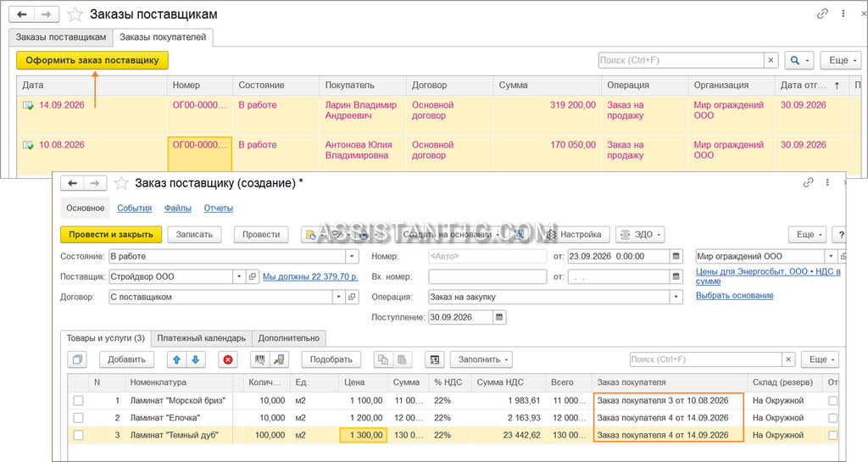868x462 pixels.
Task: Move selected row up with blue arrow
Action: 176,359
